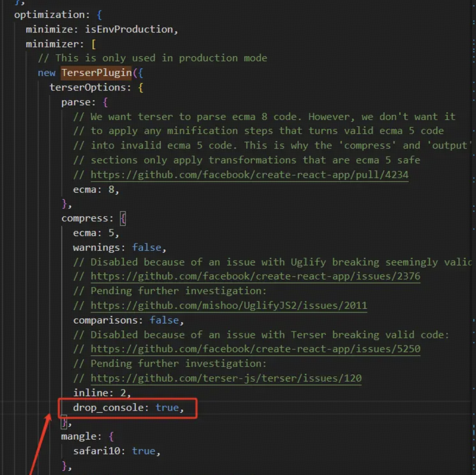Image resolution: width=476 pixels, height=475 pixels.
Task: Click the 'terserOptions' property name
Action: tap(87, 88)
